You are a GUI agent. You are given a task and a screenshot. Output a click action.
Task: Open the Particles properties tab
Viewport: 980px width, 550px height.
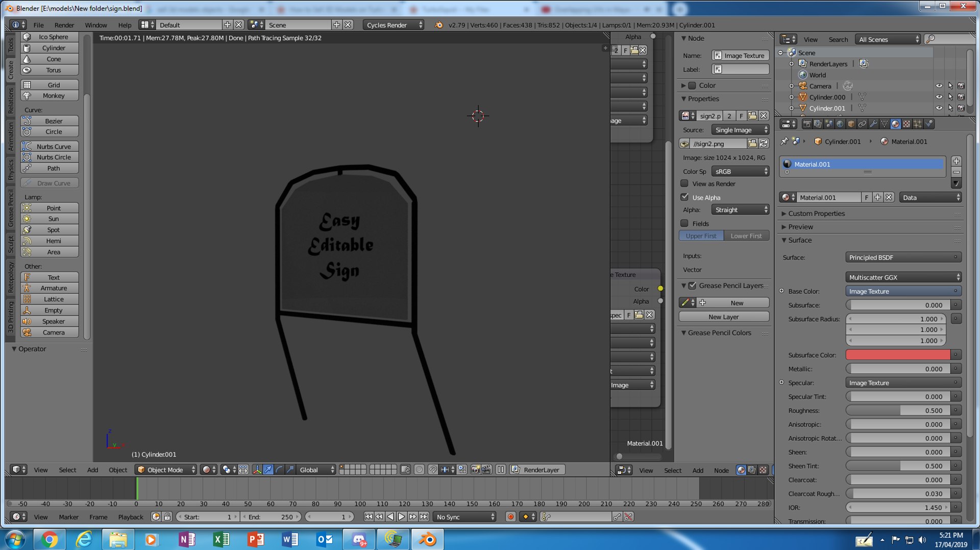pyautogui.click(x=918, y=124)
